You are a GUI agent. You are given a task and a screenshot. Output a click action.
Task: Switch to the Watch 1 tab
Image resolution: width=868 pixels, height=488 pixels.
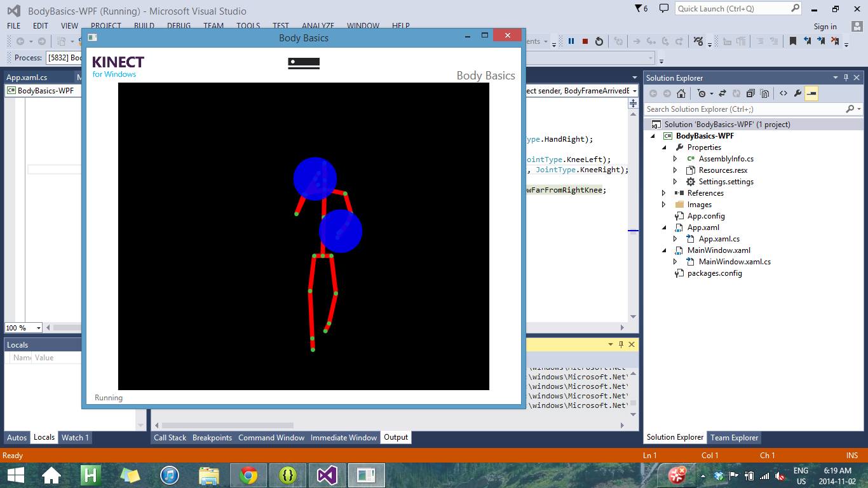coord(75,437)
